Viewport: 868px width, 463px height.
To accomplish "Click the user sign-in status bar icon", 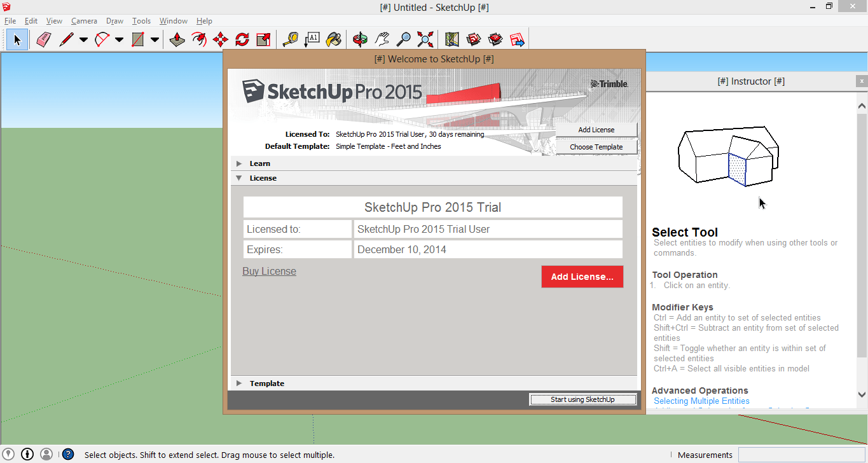I will click(46, 454).
